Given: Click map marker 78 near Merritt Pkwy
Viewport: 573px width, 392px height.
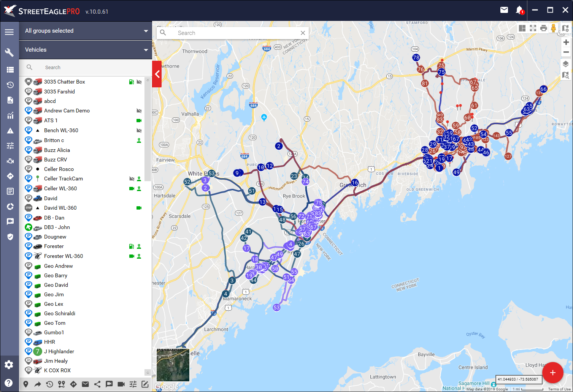Looking at the screenshot, I should coord(416,58).
